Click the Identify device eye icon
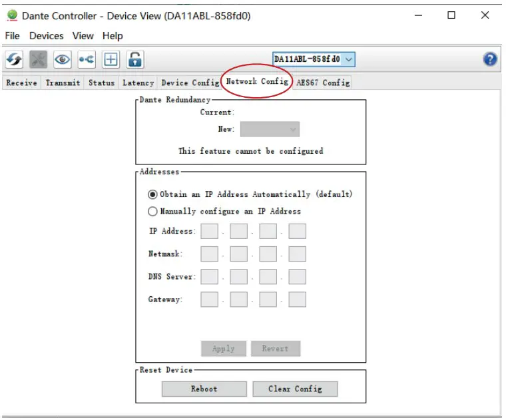 point(63,59)
